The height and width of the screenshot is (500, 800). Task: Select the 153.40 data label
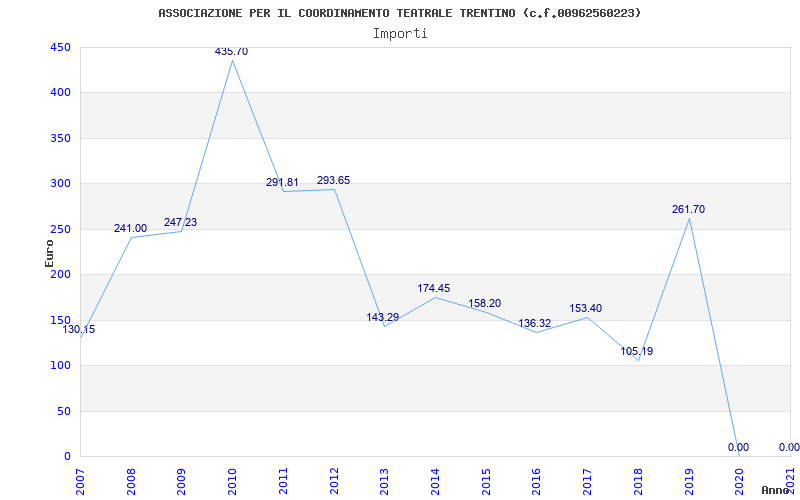[586, 308]
